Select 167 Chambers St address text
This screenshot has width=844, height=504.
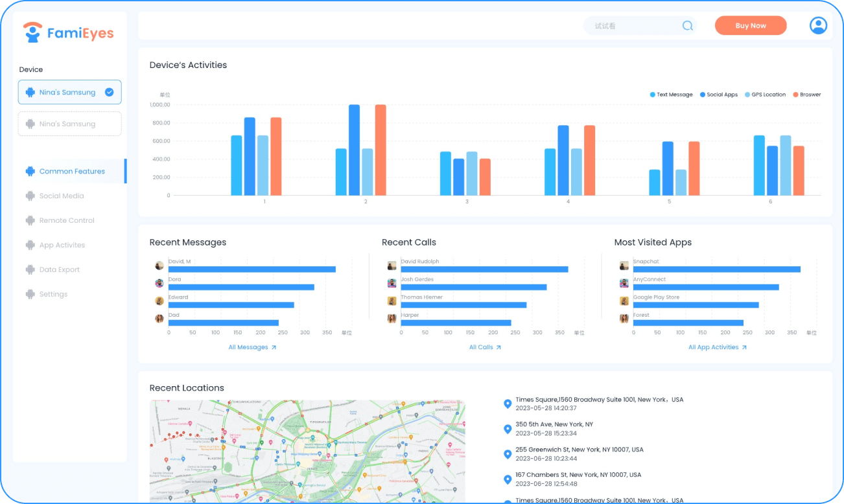coord(578,475)
